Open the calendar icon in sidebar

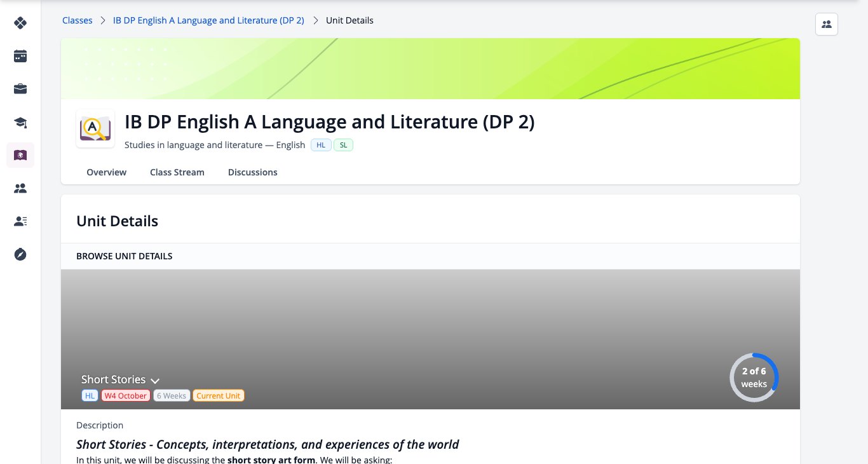[20, 56]
